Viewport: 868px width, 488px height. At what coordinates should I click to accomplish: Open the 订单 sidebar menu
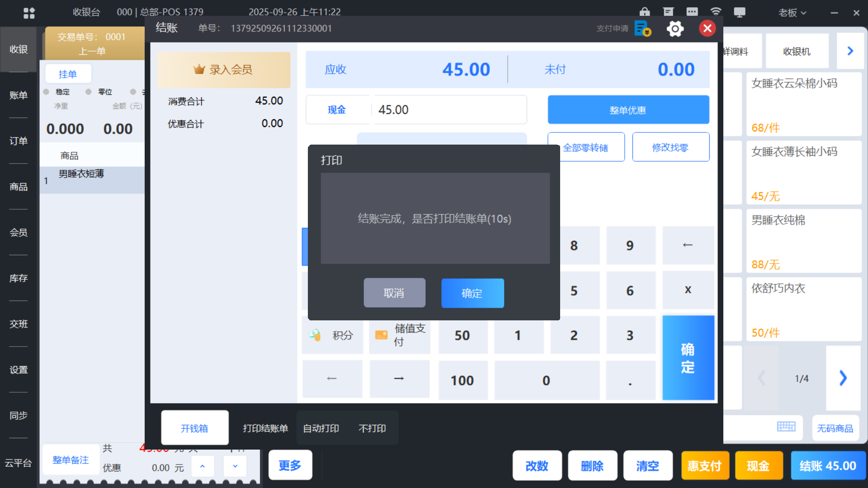[19, 141]
